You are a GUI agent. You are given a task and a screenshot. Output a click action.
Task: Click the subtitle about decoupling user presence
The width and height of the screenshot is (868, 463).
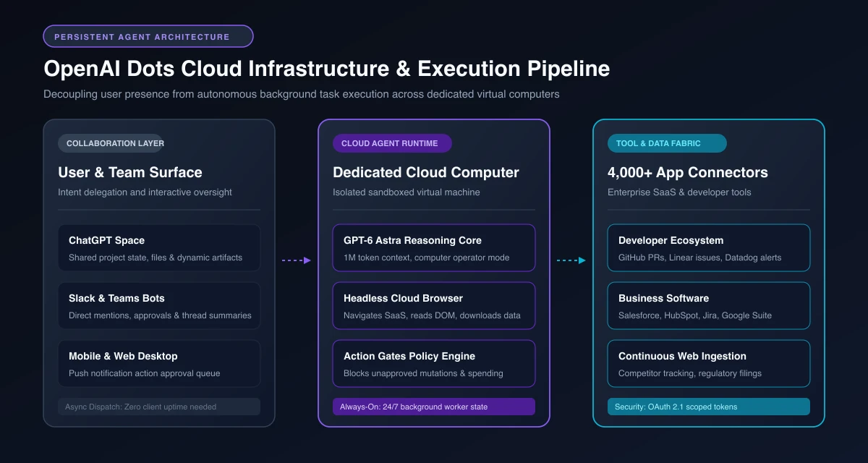tap(301, 94)
